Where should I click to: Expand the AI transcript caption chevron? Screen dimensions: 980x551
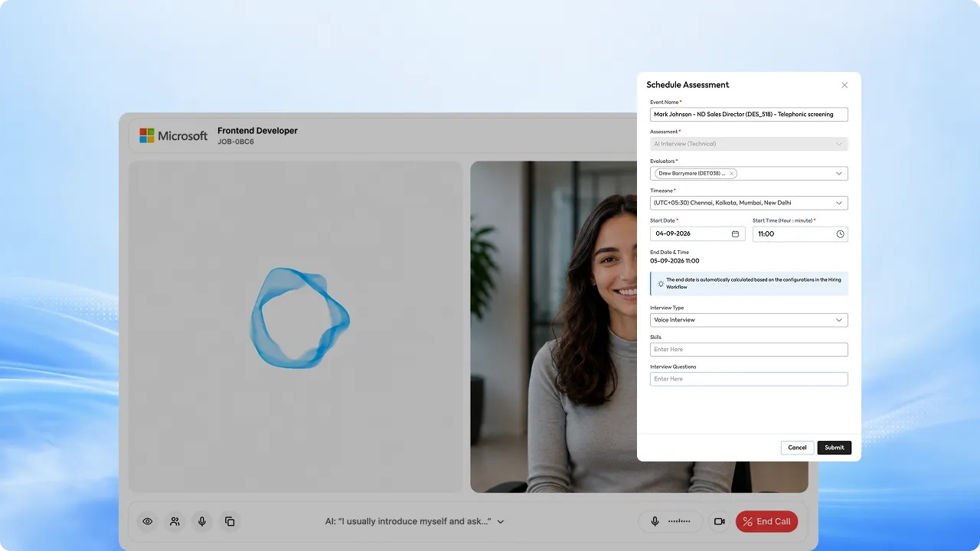pyautogui.click(x=501, y=522)
